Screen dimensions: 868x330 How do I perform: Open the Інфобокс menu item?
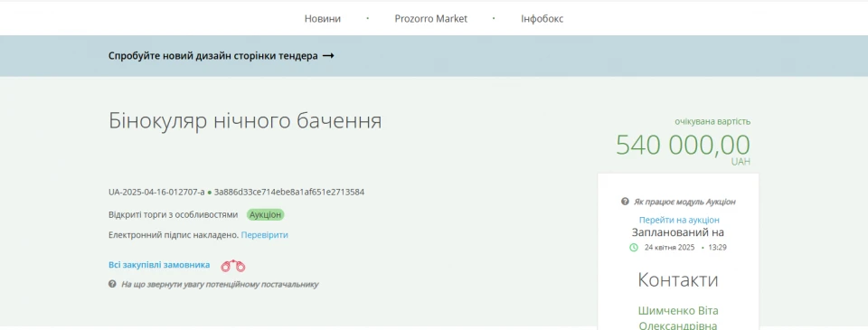pos(542,19)
